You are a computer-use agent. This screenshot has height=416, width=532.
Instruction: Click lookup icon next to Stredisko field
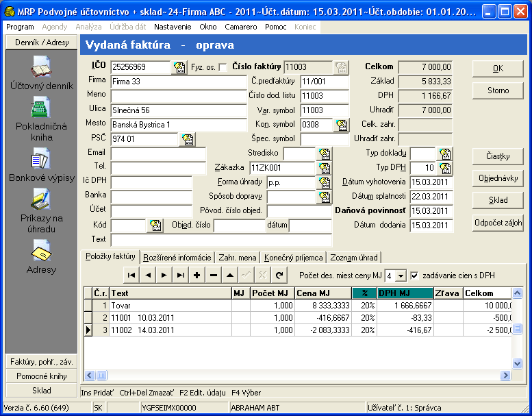[x=325, y=154]
